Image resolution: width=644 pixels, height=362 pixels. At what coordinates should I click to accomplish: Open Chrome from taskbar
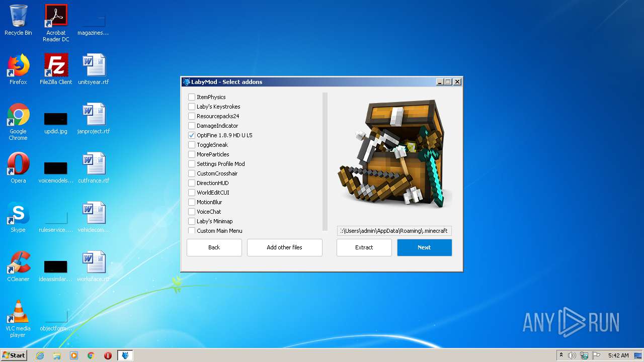click(x=91, y=355)
